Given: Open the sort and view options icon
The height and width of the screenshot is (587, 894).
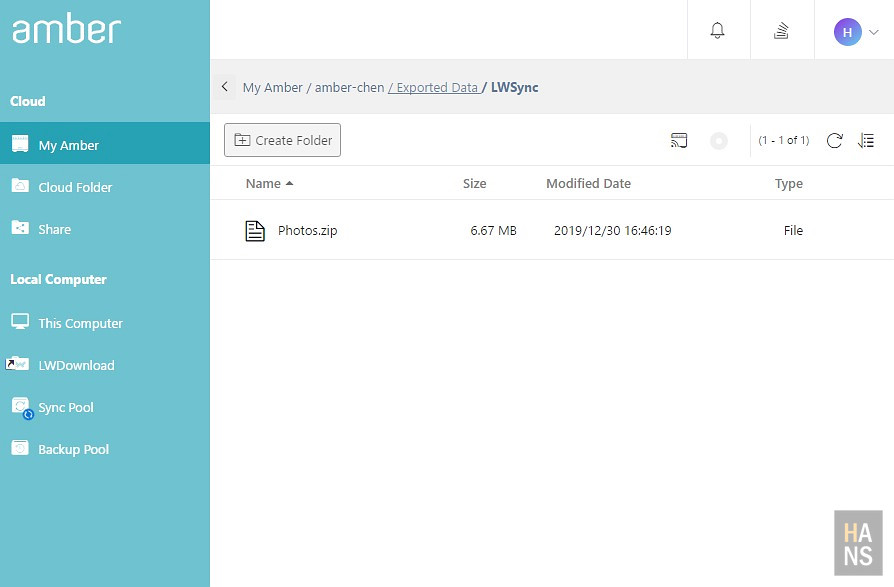Looking at the screenshot, I should pyautogui.click(x=865, y=140).
